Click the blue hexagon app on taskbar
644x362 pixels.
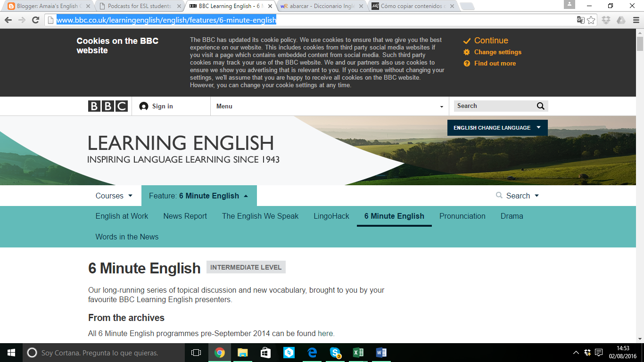click(289, 353)
